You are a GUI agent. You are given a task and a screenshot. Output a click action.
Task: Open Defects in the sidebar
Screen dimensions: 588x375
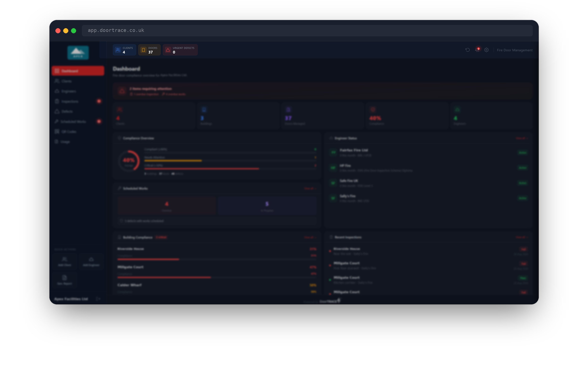[78, 112]
